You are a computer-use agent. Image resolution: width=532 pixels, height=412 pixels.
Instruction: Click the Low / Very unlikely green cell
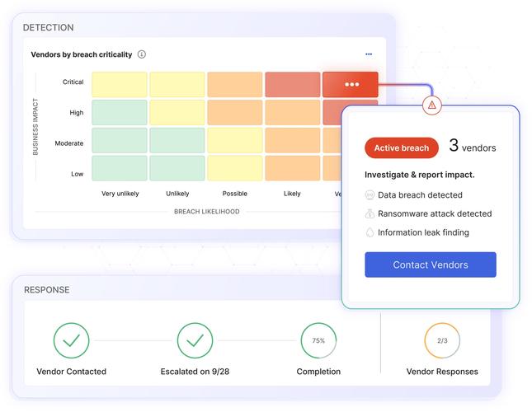point(120,168)
